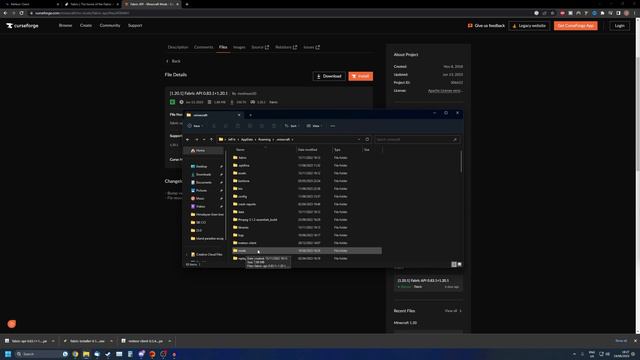The height and width of the screenshot is (360, 640).
Task: Click the New button in Explorer toolbar
Action: pyautogui.click(x=195, y=126)
